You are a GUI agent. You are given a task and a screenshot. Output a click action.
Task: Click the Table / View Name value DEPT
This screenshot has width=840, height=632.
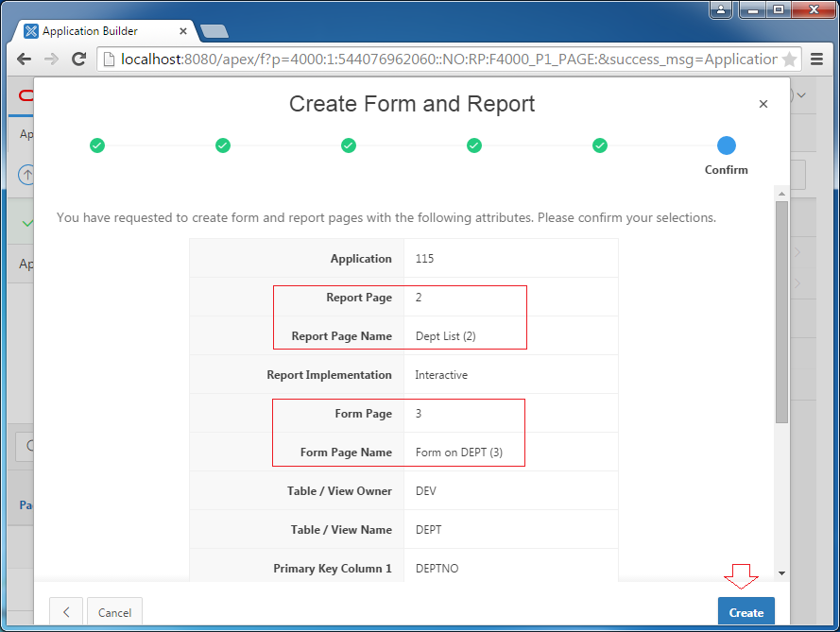coord(429,530)
